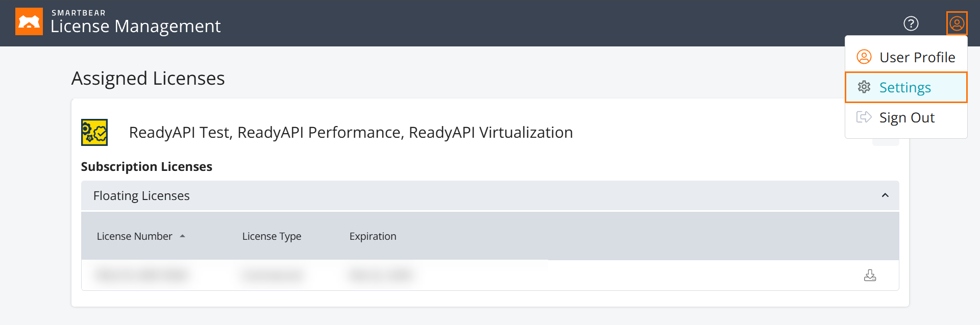Click the gear icon beside Settings
980x325 pixels.
tap(864, 87)
